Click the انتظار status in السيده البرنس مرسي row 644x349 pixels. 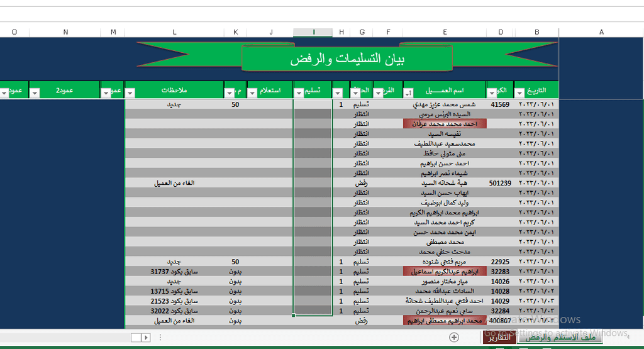[362, 114]
